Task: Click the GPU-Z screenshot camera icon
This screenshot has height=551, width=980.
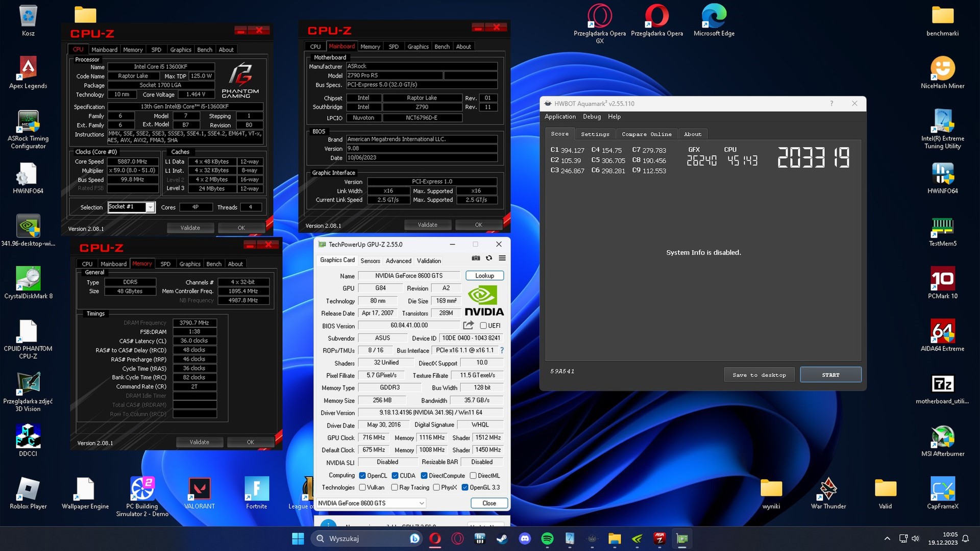Action: click(476, 258)
